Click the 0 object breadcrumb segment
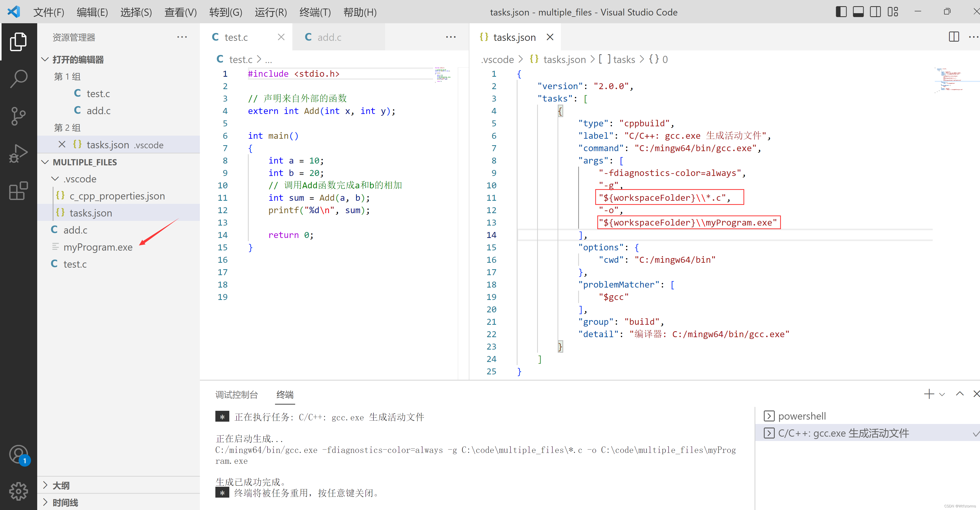 (658, 59)
